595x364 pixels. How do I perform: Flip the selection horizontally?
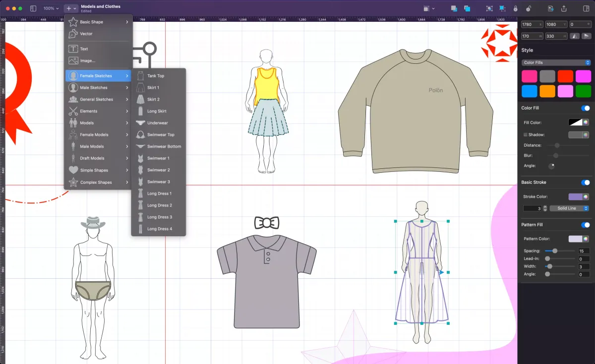coord(575,36)
